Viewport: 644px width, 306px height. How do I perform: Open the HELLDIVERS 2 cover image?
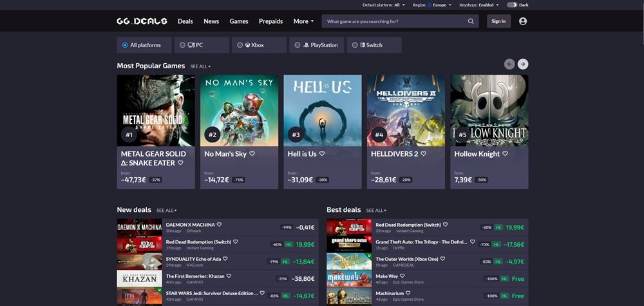(406, 111)
